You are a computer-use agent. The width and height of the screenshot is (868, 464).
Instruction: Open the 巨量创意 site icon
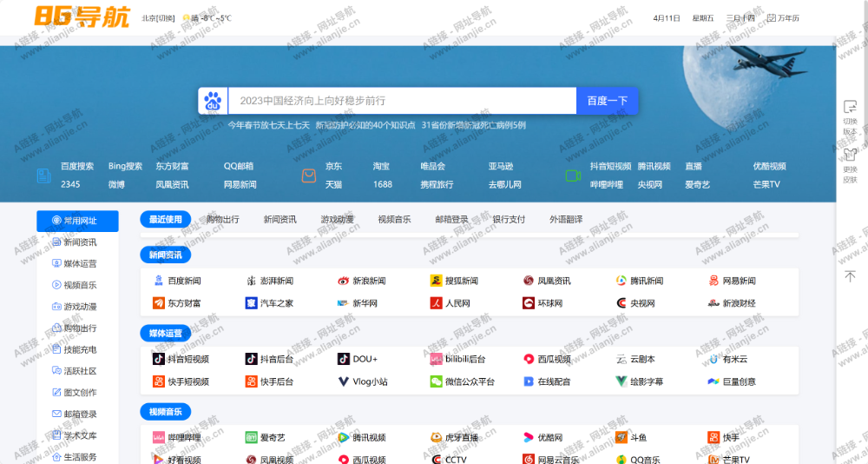click(713, 381)
